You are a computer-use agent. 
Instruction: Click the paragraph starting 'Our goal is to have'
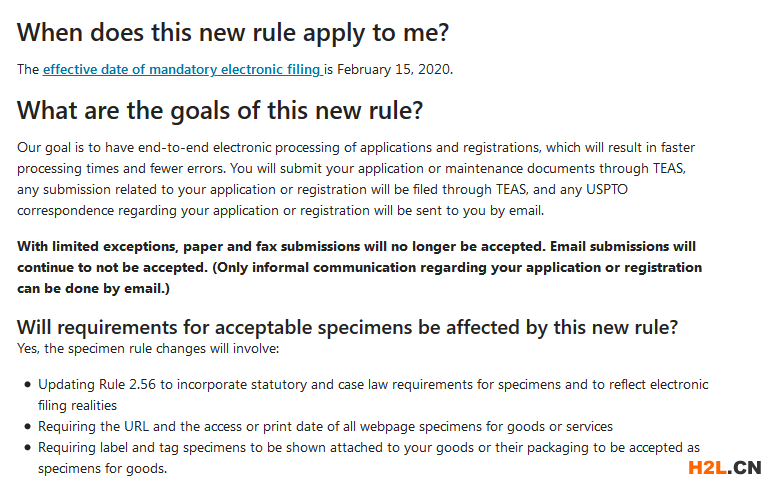[356, 179]
